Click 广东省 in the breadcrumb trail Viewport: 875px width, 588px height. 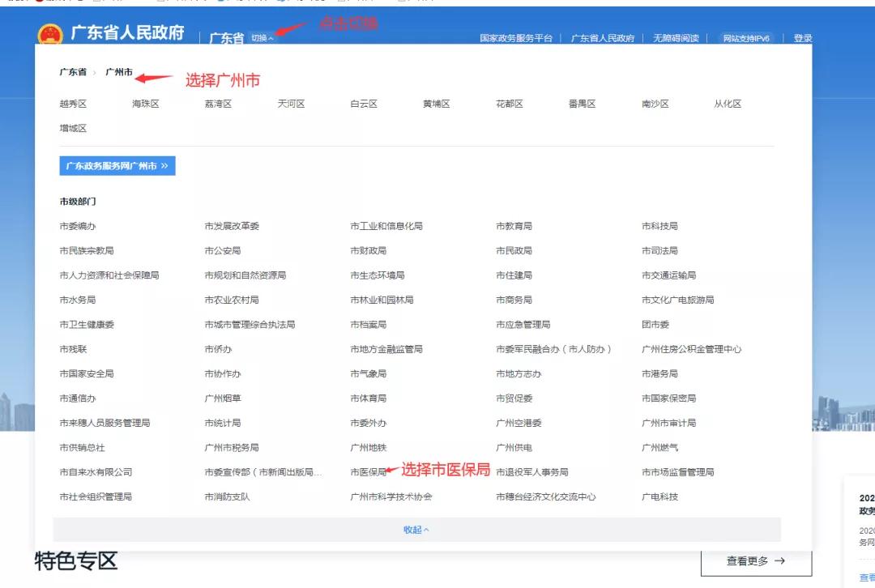[x=70, y=72]
